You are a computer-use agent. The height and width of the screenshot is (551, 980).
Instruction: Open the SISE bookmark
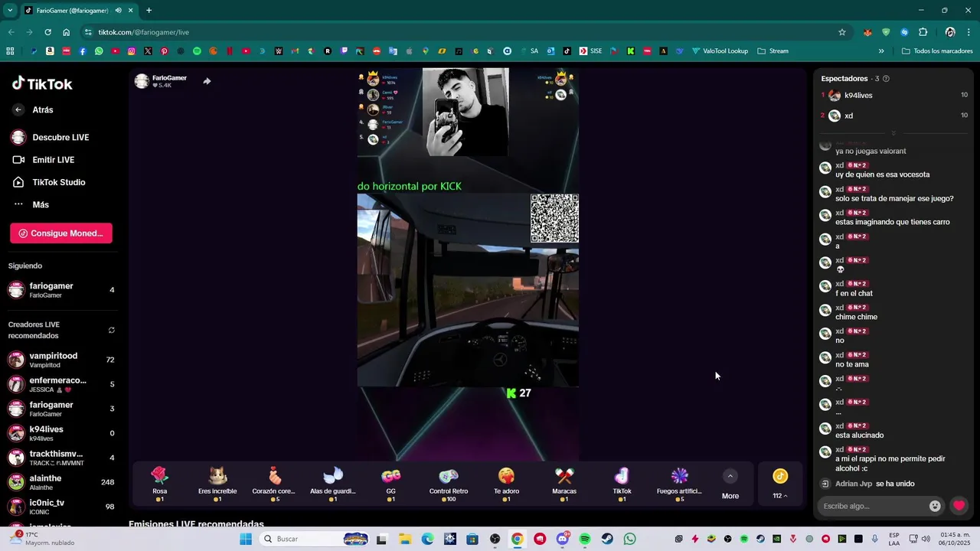click(x=590, y=51)
